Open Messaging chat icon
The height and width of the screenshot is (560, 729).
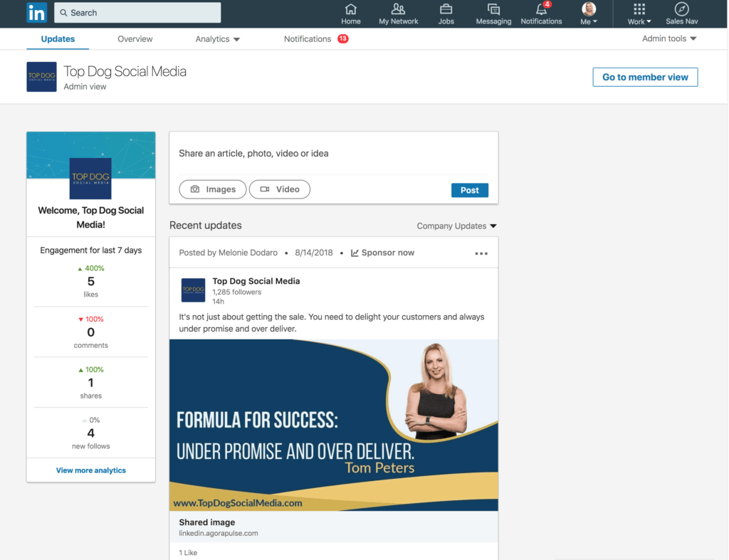click(493, 9)
